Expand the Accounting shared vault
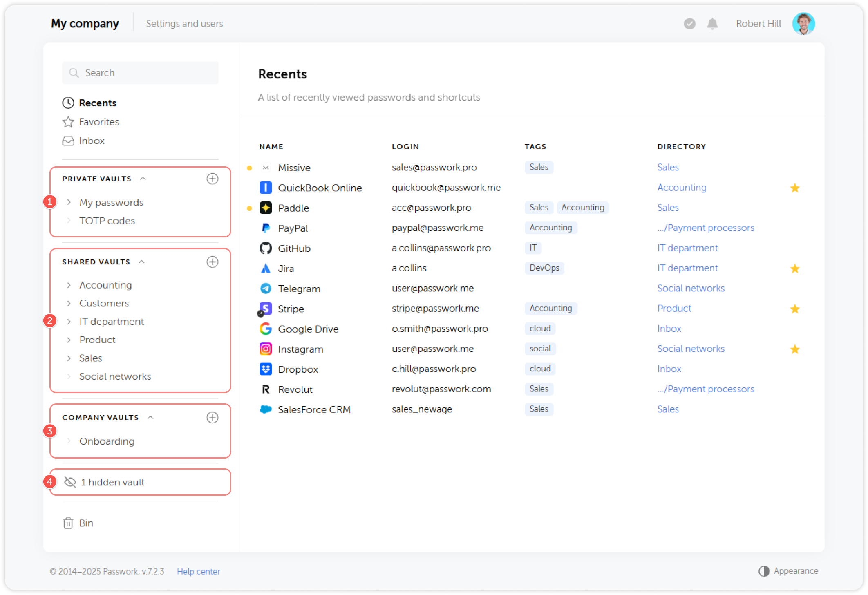 click(x=69, y=284)
